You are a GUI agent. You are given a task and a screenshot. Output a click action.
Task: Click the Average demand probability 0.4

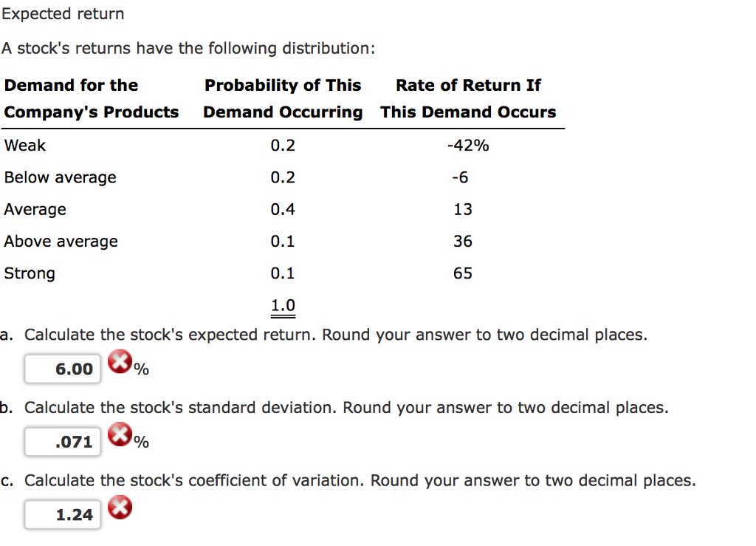(283, 209)
